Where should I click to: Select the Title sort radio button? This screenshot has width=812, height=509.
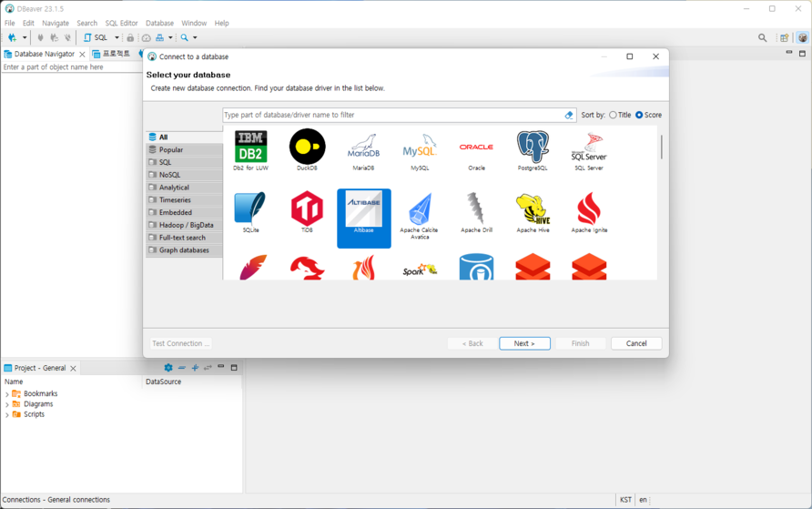tap(614, 116)
